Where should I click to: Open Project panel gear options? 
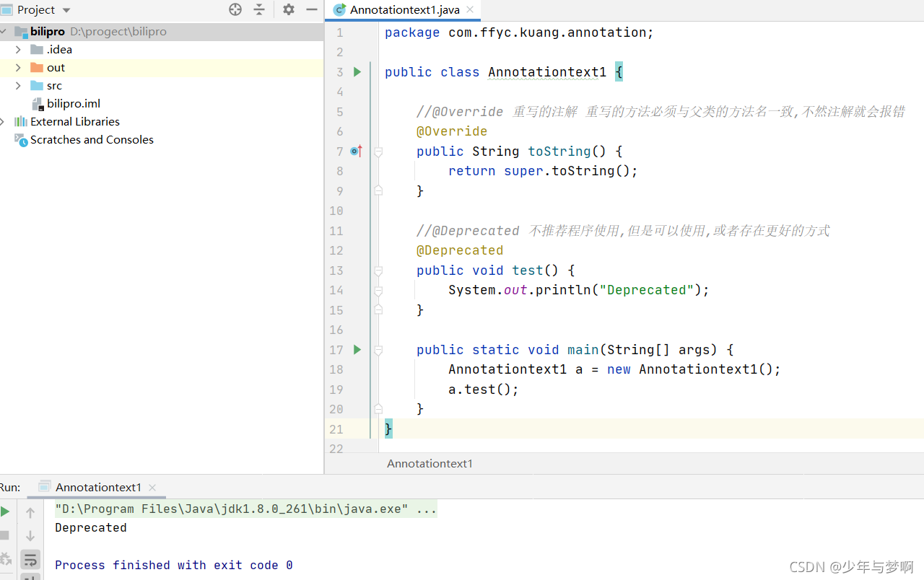(289, 9)
